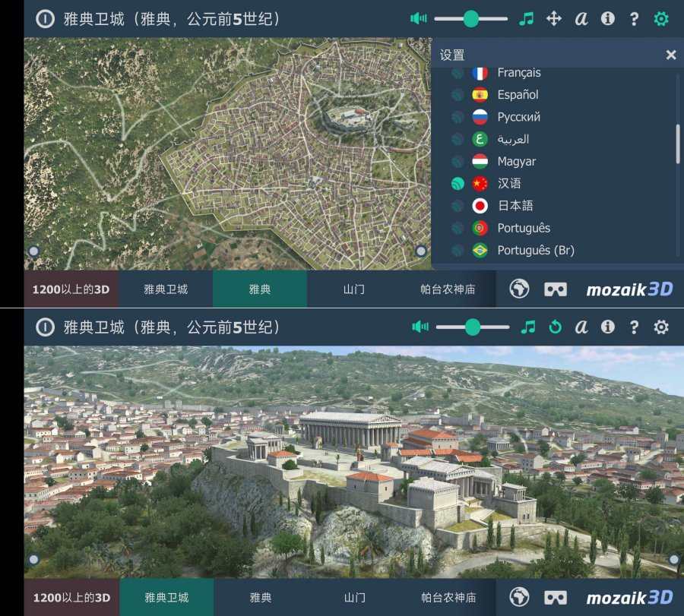Select Español language radio button
Screen dimensions: 684x616
(x=458, y=95)
